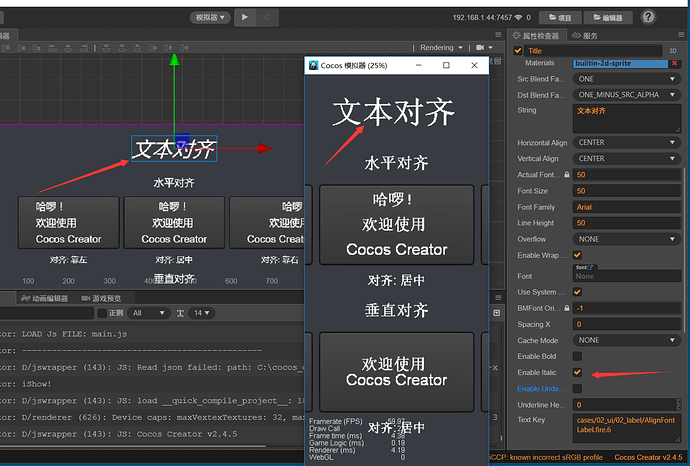Screen dimensions: 690x466
Task: Click the 项目 open project folder button
Action: [560, 18]
